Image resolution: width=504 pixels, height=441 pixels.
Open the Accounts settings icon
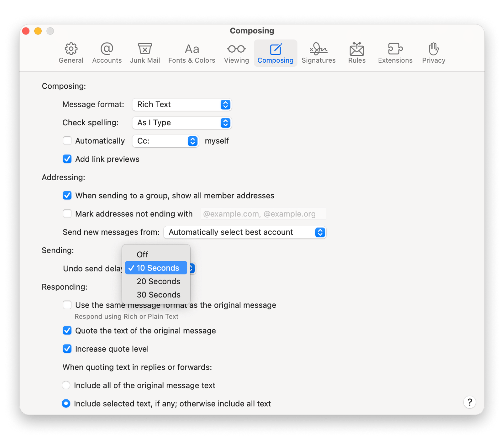pos(107,53)
